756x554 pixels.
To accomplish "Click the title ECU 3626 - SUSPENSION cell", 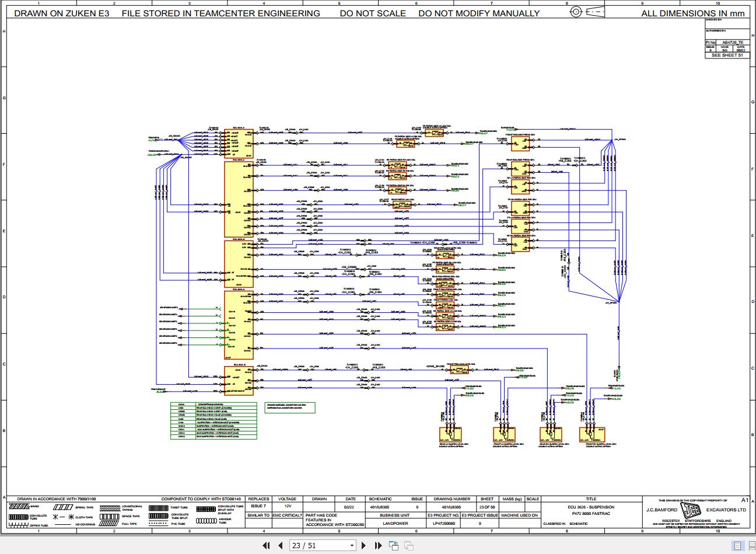I will coord(593,507).
